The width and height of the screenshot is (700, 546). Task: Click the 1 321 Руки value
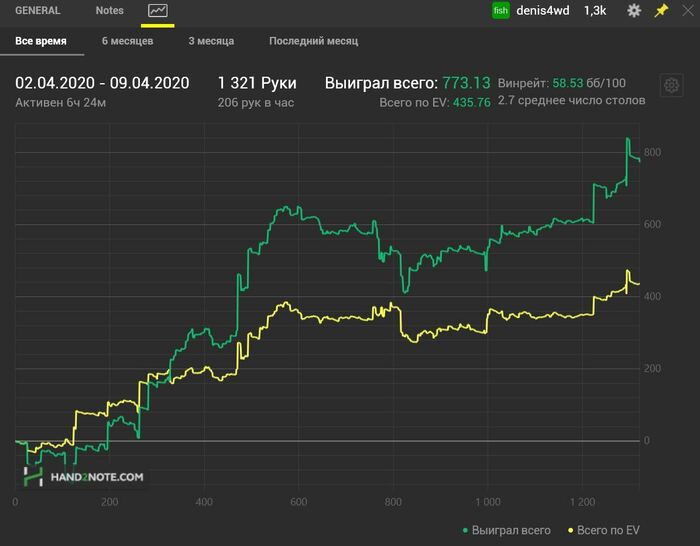(x=257, y=83)
